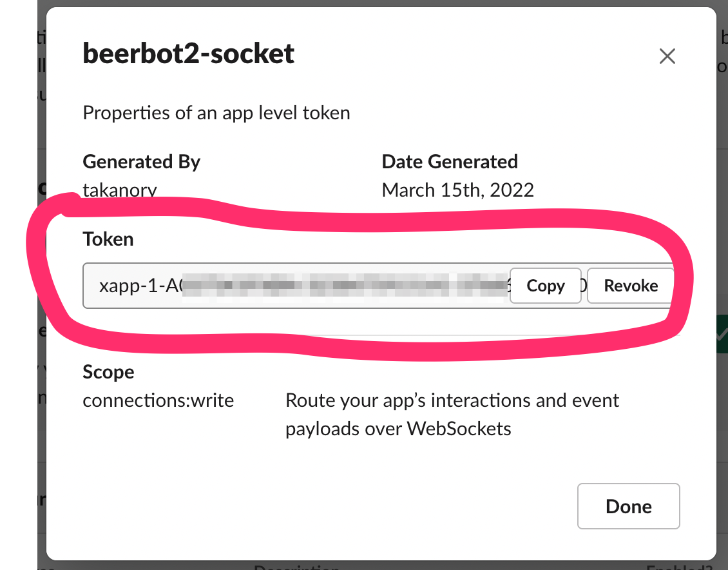This screenshot has width=728, height=570.
Task: Click the Scope label heading
Action: (108, 372)
